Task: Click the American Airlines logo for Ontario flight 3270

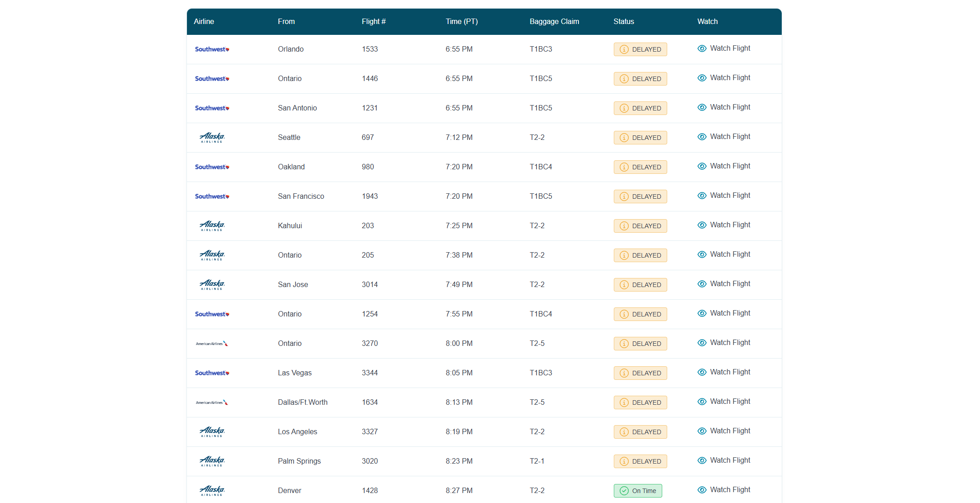Action: 212,343
